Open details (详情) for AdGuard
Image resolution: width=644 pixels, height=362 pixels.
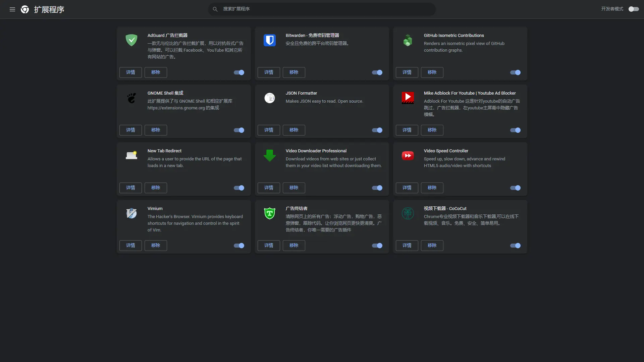tap(130, 72)
